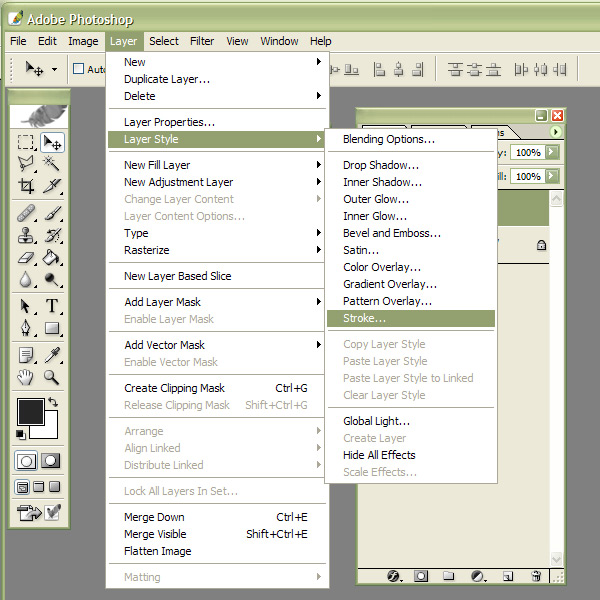Viewport: 600px width, 600px height.
Task: Select the Pen tool
Action: (26, 328)
